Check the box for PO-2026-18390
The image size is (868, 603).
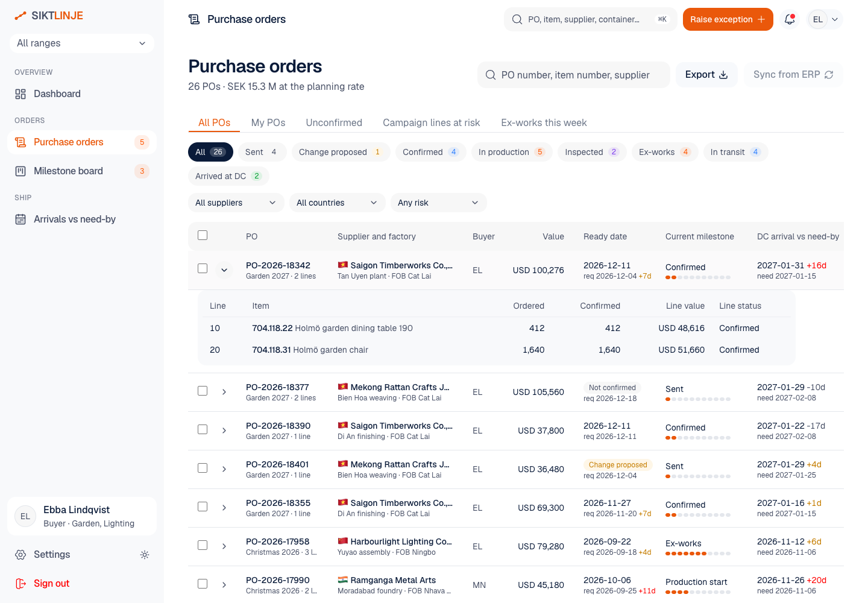coord(203,429)
